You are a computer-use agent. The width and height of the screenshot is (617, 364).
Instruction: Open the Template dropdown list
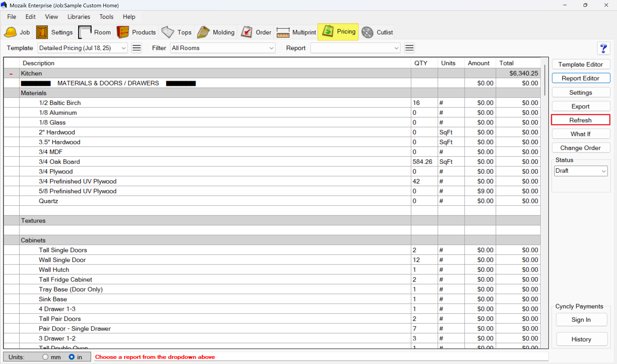click(123, 48)
